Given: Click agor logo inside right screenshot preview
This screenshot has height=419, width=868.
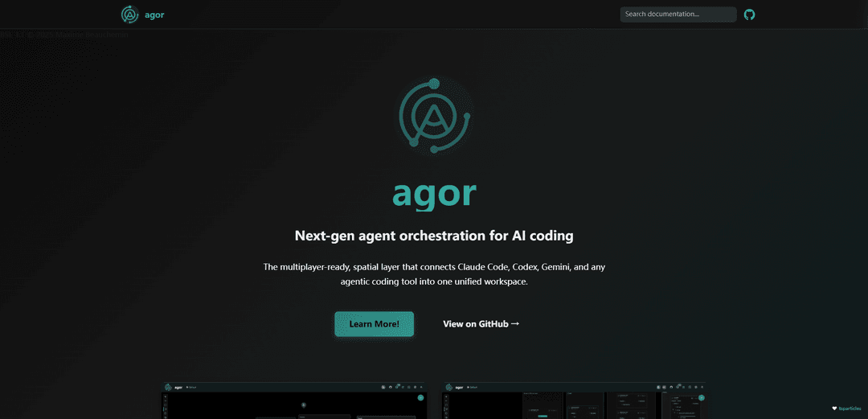Looking at the screenshot, I should [449, 388].
